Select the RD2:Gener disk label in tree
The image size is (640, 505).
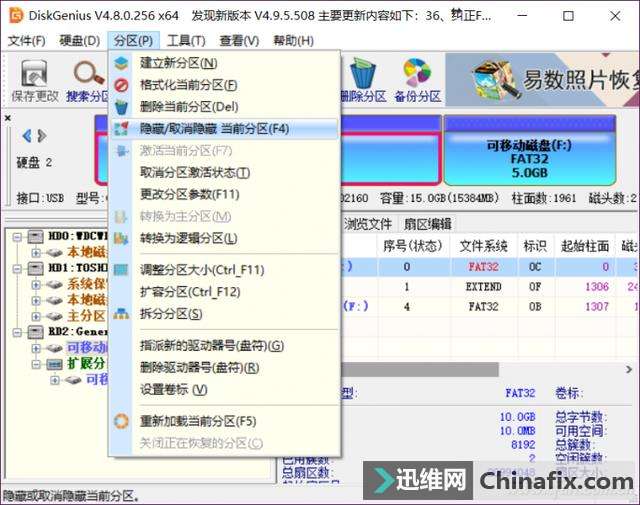78,331
